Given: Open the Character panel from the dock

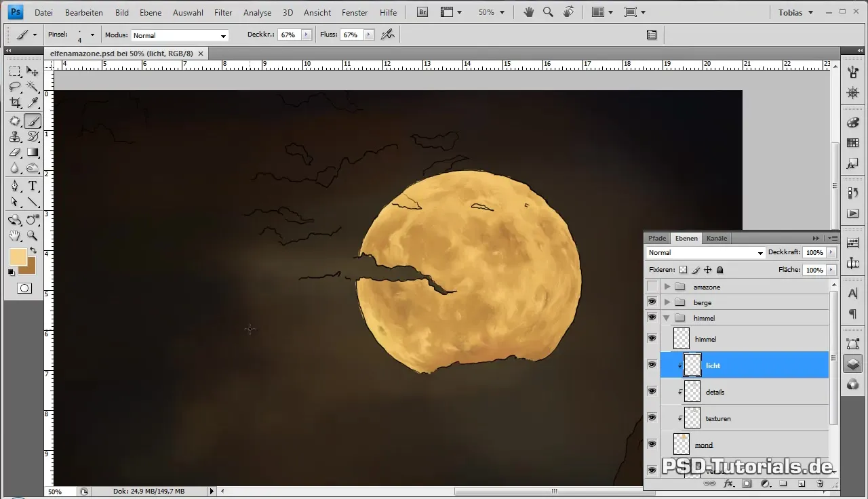Looking at the screenshot, I should 853,293.
